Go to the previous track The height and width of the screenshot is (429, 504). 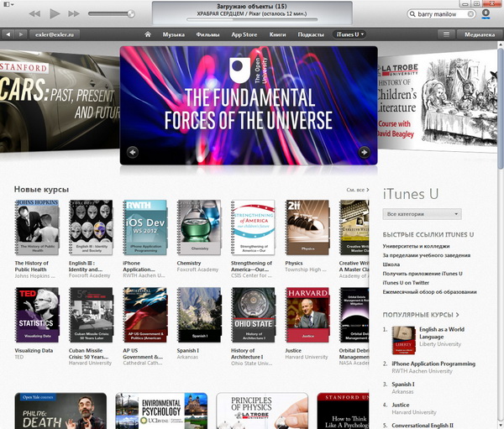click(34, 14)
